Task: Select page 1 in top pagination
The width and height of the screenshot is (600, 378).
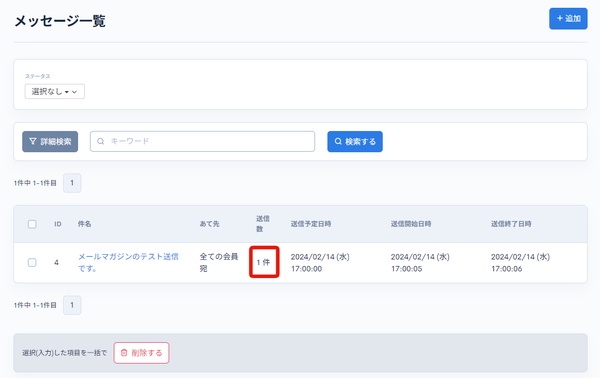Action: point(72,183)
